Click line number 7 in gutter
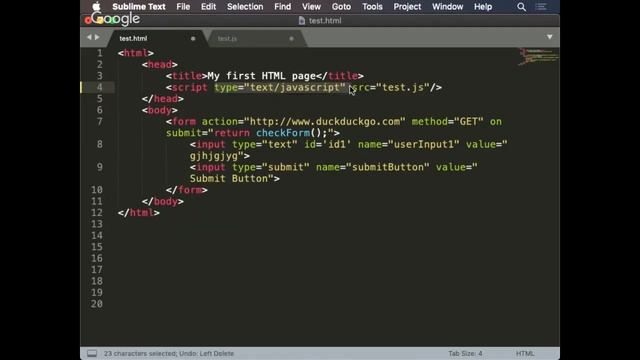 tap(100, 122)
